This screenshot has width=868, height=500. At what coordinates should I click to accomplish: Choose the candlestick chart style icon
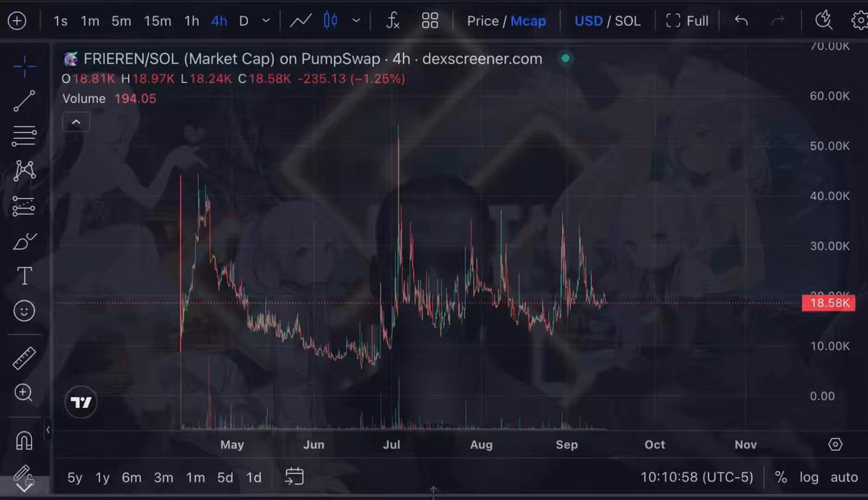pyautogui.click(x=331, y=21)
